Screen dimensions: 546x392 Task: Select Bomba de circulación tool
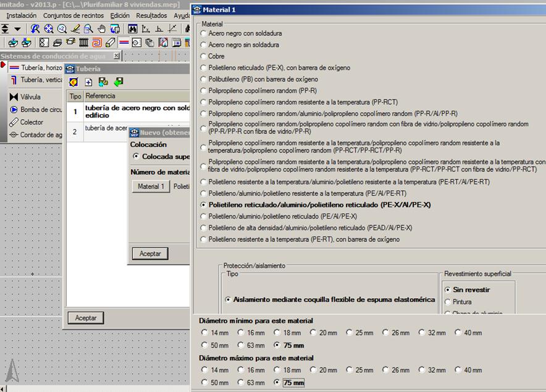pyautogui.click(x=37, y=110)
